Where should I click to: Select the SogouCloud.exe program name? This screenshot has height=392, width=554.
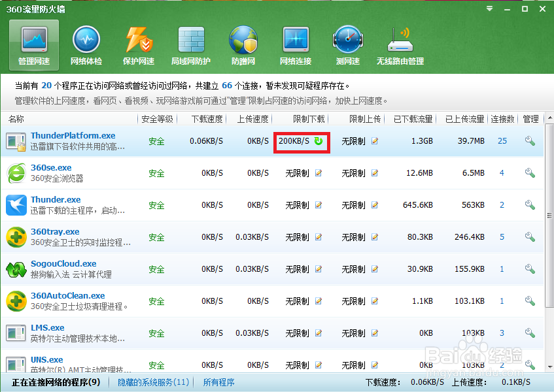point(63,264)
